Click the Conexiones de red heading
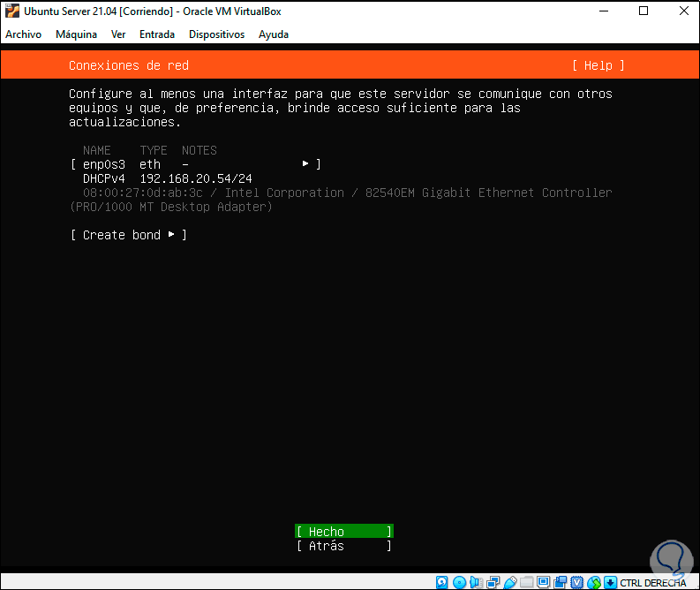700x590 pixels. (129, 65)
